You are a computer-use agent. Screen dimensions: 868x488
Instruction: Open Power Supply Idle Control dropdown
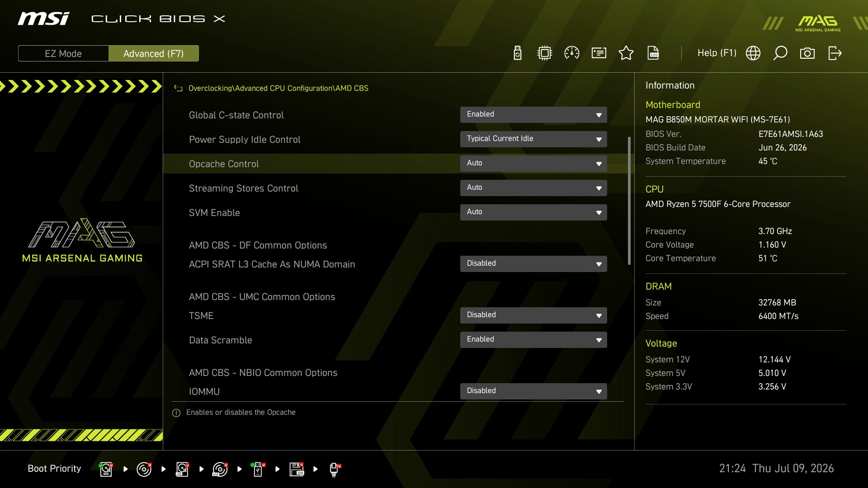(533, 139)
